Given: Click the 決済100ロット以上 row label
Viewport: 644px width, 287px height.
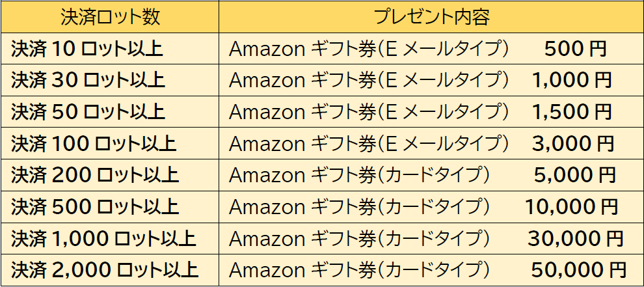Looking at the screenshot, I should (x=94, y=144).
